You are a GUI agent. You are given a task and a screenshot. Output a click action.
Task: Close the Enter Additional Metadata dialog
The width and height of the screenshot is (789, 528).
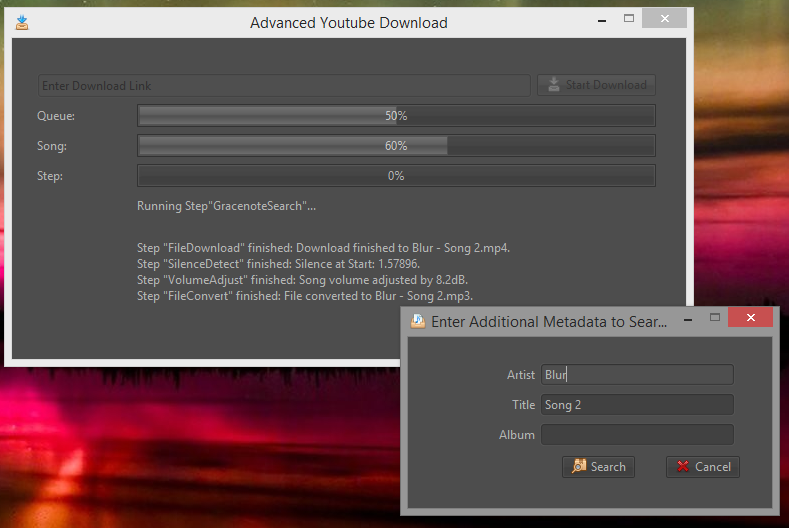tap(751, 318)
